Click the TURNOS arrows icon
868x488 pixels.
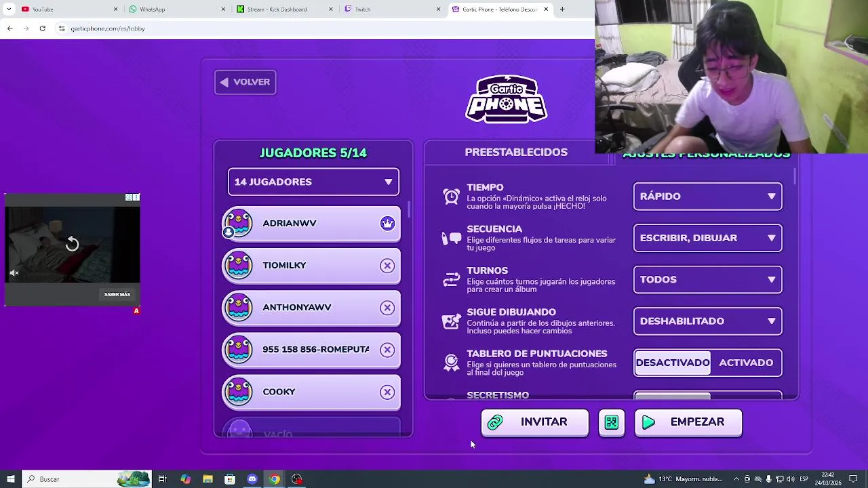(x=451, y=280)
